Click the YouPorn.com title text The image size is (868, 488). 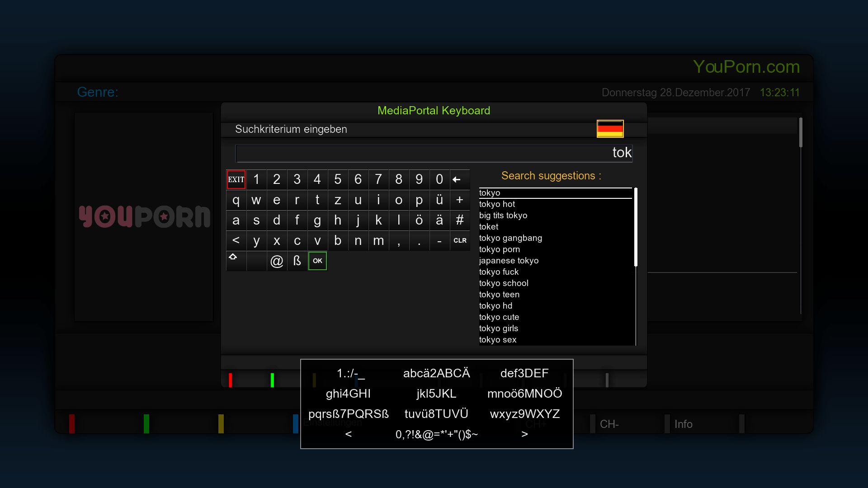746,67
